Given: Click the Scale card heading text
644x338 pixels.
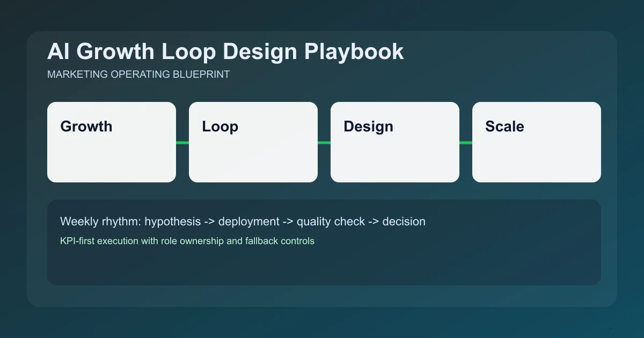Looking at the screenshot, I should pyautogui.click(x=504, y=127).
